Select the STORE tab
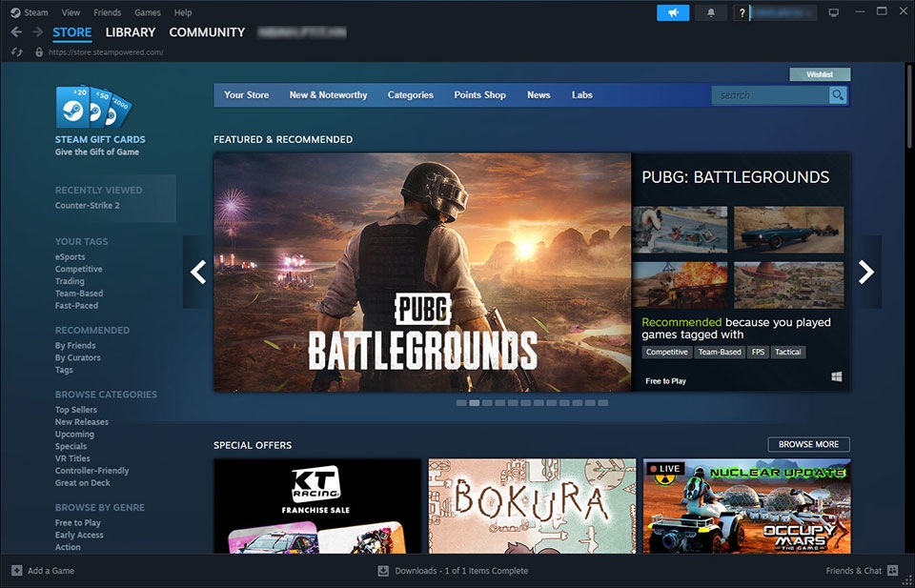The height and width of the screenshot is (588, 915). [x=72, y=32]
